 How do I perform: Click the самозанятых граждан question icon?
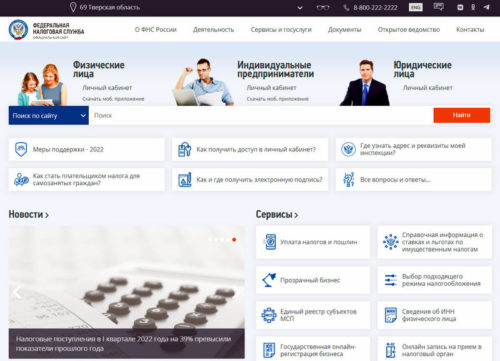click(x=21, y=179)
